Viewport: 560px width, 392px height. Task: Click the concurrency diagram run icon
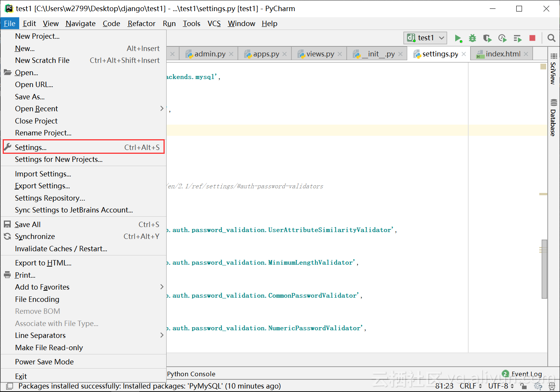(517, 38)
